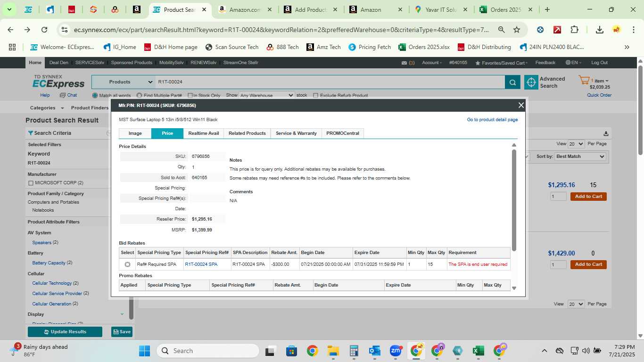Check In Stock Only checkbox
This screenshot has width=644, height=362.
tap(190, 95)
